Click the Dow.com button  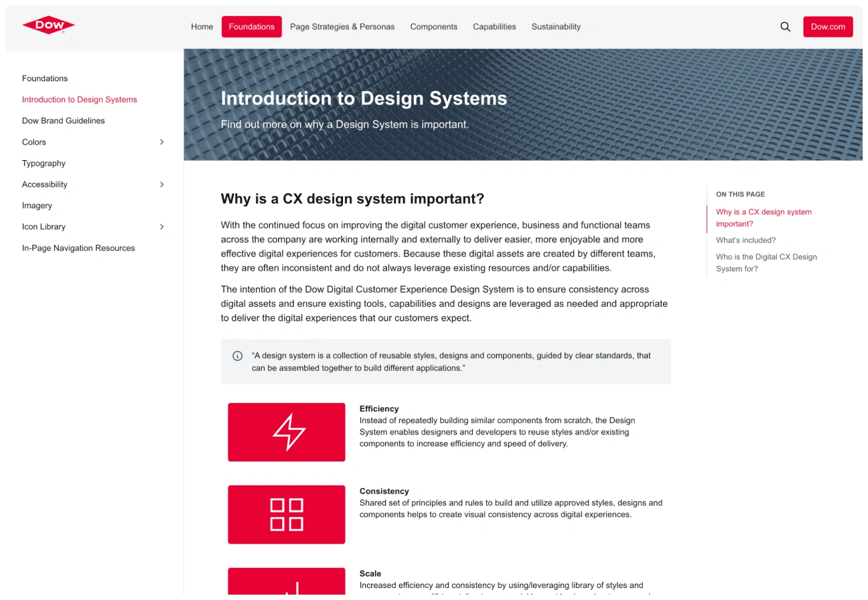(x=828, y=27)
